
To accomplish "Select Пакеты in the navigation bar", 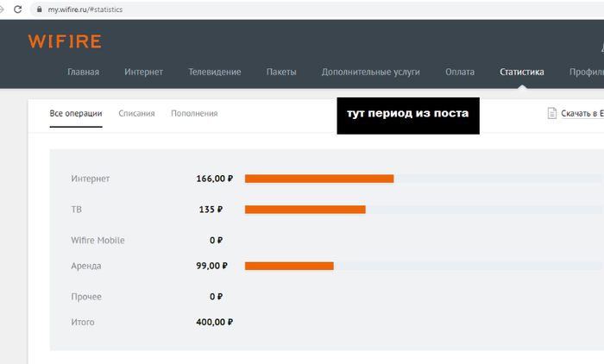I will coord(281,72).
